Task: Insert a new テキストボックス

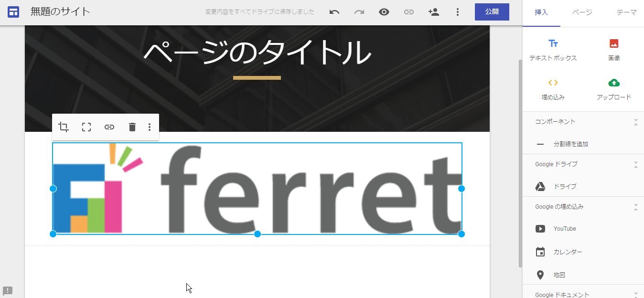Action: (553, 49)
